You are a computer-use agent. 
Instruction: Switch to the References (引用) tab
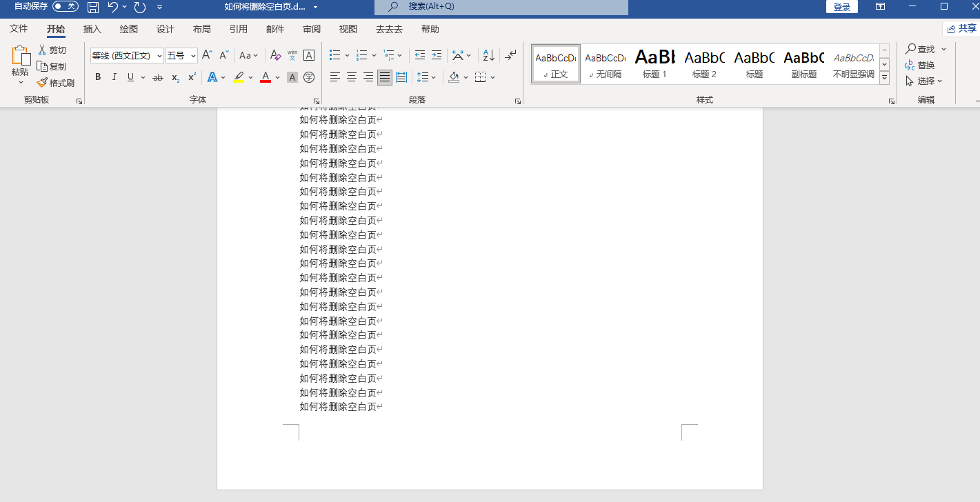239,29
